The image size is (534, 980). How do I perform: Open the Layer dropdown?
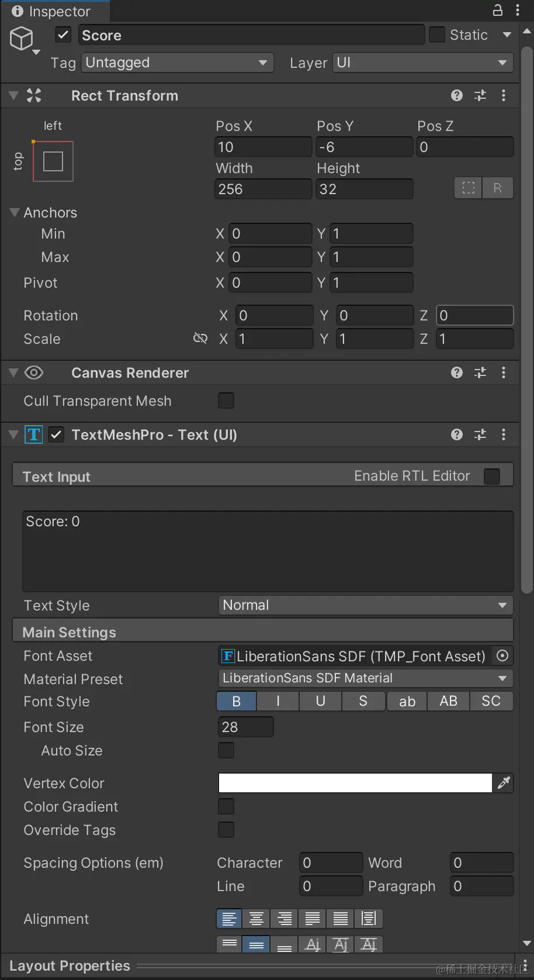click(x=422, y=63)
